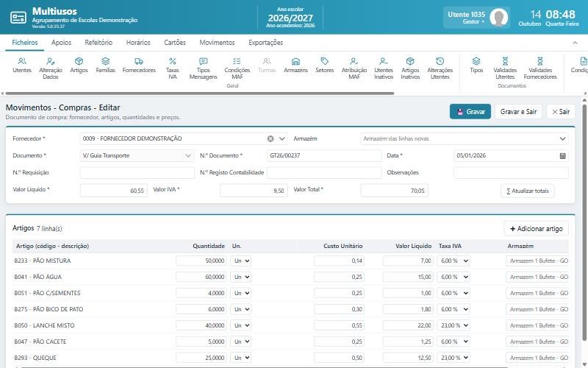Open Validades Utentes icon

point(505,68)
